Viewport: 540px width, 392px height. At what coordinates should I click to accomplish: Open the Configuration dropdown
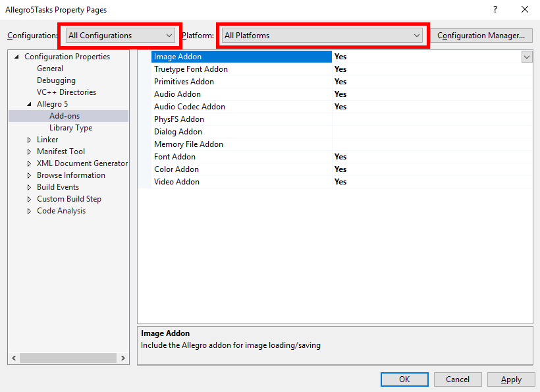click(120, 36)
